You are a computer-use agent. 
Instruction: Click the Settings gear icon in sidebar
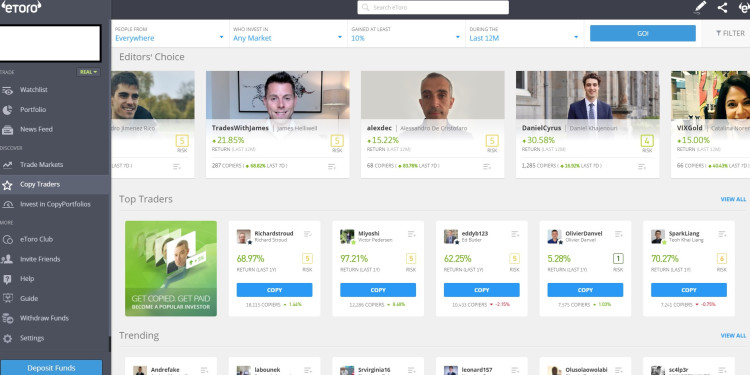pos(7,339)
